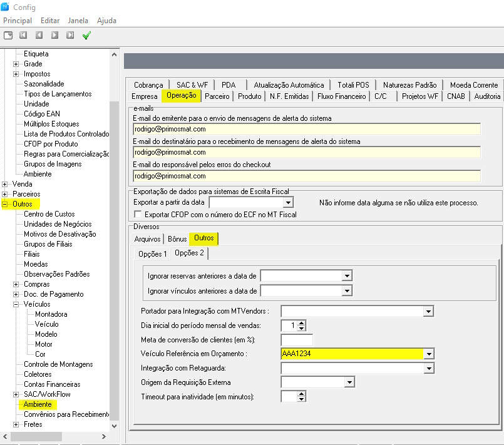The width and height of the screenshot is (504, 445).
Task: Decrease the Timeout para inatividade value
Action: 302,399
